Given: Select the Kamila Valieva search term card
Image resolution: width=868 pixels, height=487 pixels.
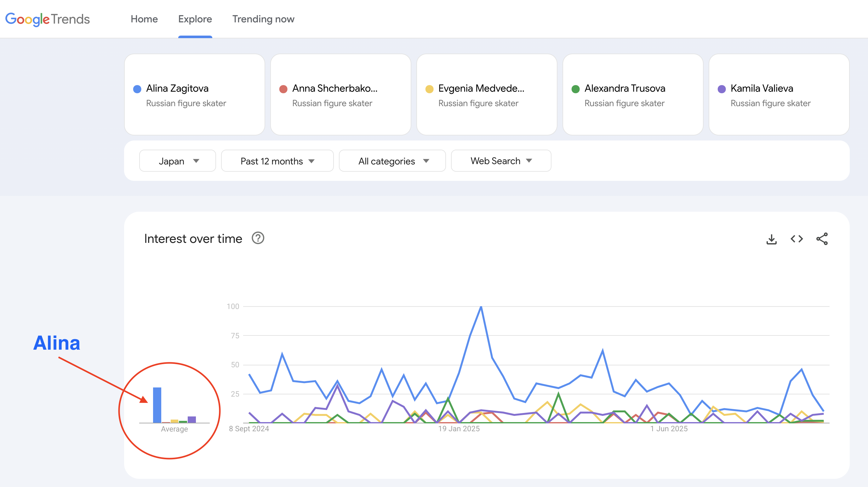Looking at the screenshot, I should coord(779,95).
